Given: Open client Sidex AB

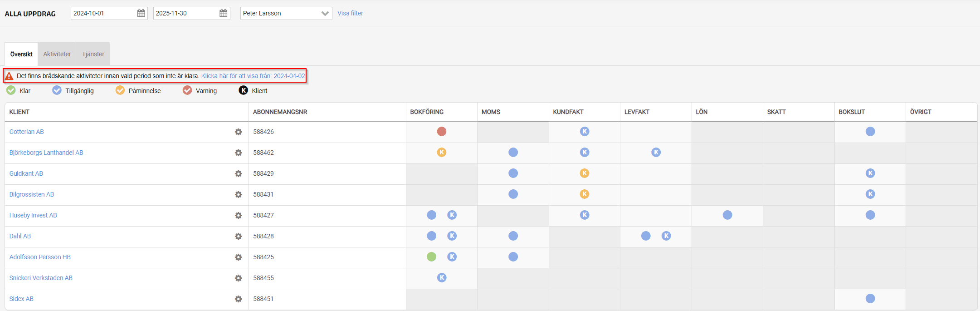Looking at the screenshot, I should [x=21, y=299].
